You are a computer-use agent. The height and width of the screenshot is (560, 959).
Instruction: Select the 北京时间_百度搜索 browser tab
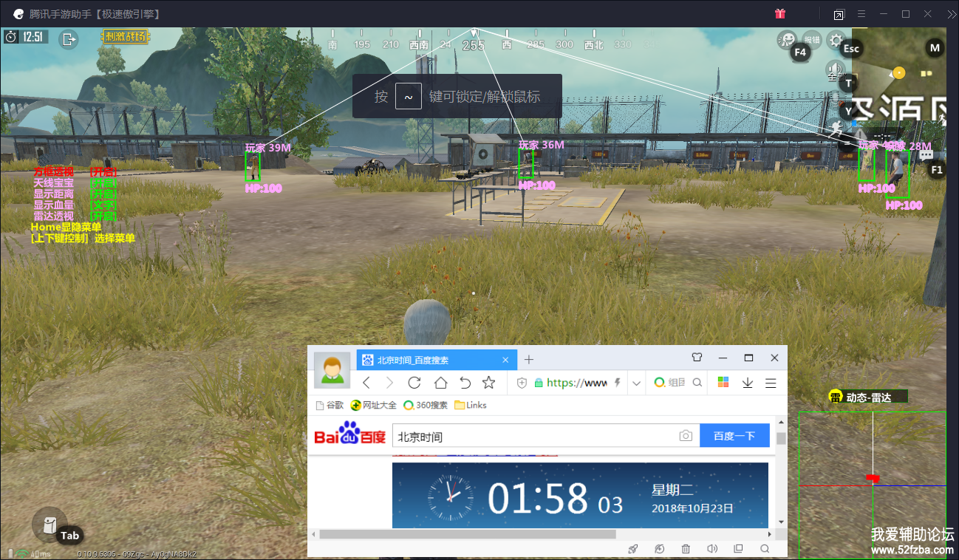436,360
